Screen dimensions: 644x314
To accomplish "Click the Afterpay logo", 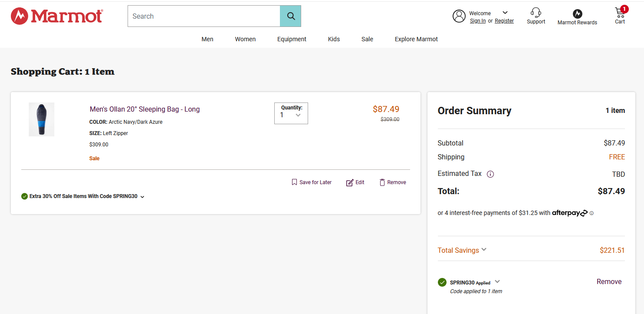I will (570, 213).
